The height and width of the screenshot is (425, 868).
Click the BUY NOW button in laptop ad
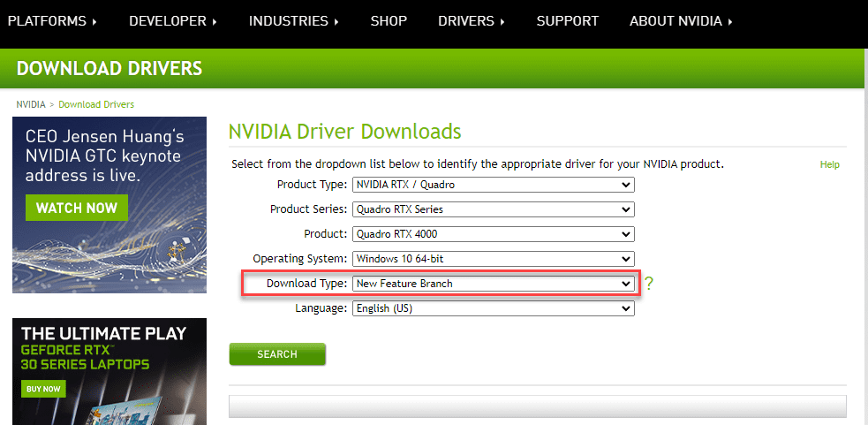pos(43,389)
